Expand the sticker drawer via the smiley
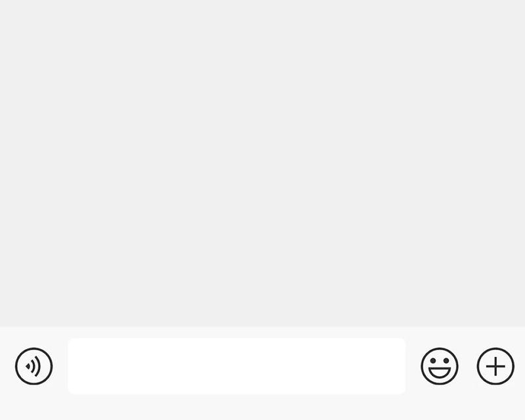The height and width of the screenshot is (420, 525). 440,366
